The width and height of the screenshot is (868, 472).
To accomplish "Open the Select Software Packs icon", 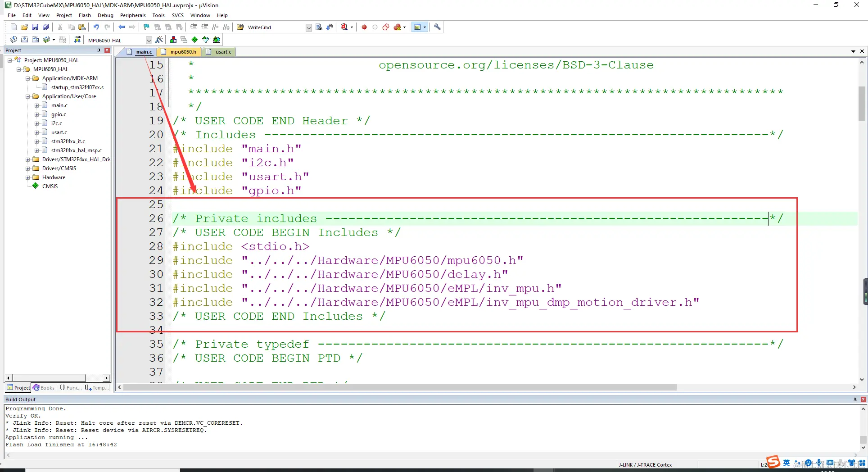I will 206,40.
